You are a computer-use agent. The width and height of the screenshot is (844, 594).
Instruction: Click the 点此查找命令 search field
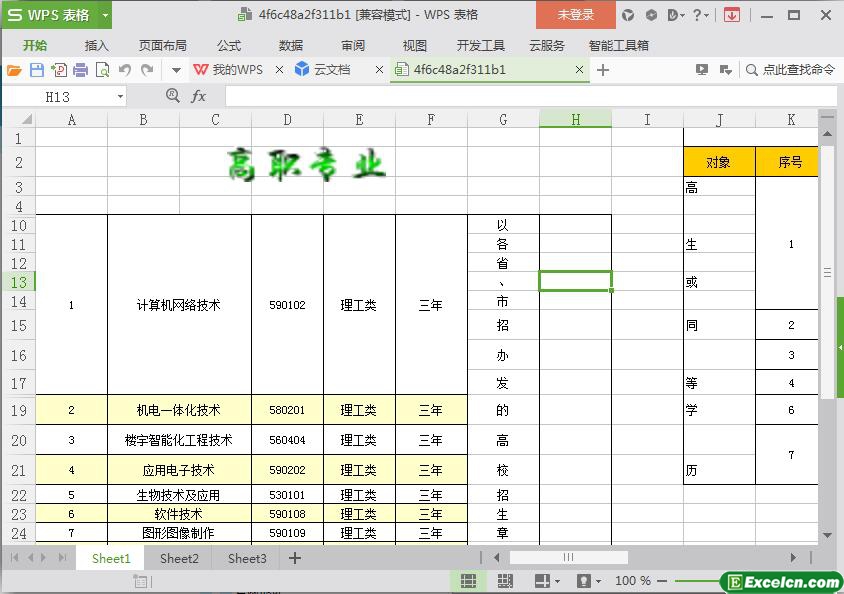[790, 70]
